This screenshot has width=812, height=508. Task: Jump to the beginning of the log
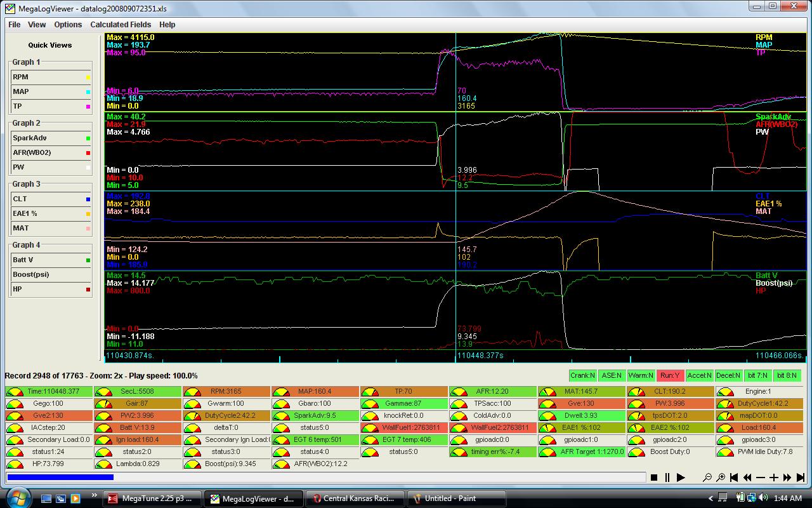pos(735,478)
